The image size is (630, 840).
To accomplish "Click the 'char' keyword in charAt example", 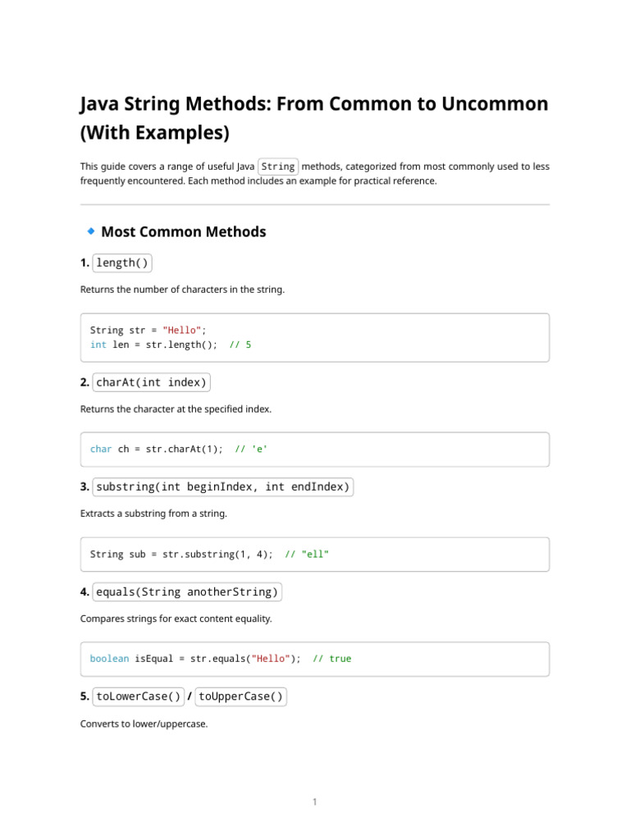I will click(x=101, y=450).
